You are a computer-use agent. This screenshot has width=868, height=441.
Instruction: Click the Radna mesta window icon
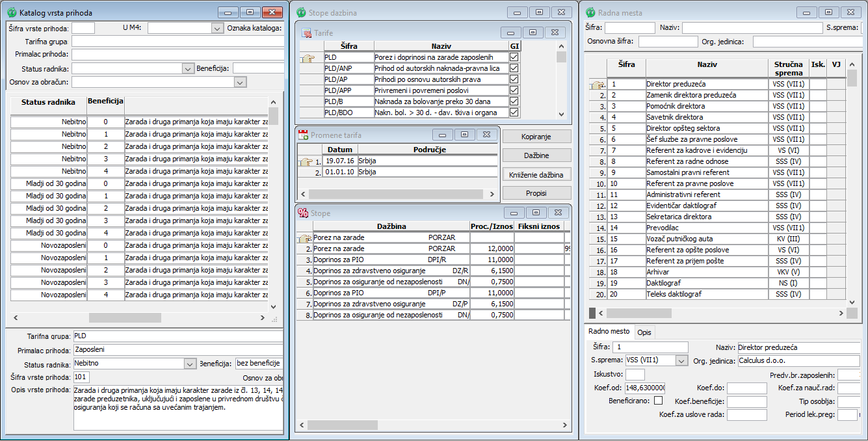(x=591, y=12)
